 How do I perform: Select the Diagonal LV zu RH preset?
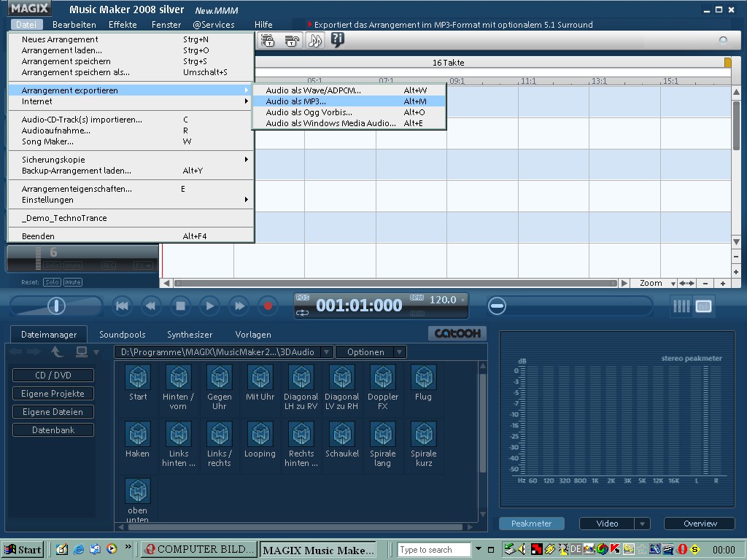pyautogui.click(x=341, y=388)
